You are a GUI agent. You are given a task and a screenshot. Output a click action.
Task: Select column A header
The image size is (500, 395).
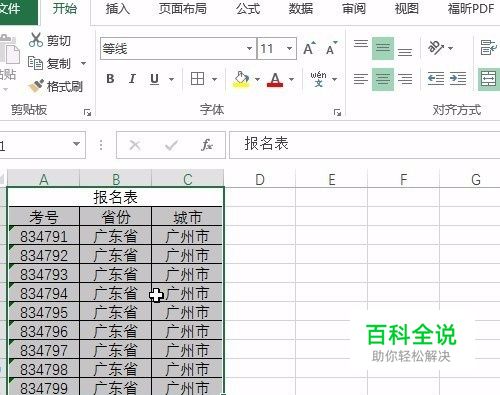click(44, 179)
